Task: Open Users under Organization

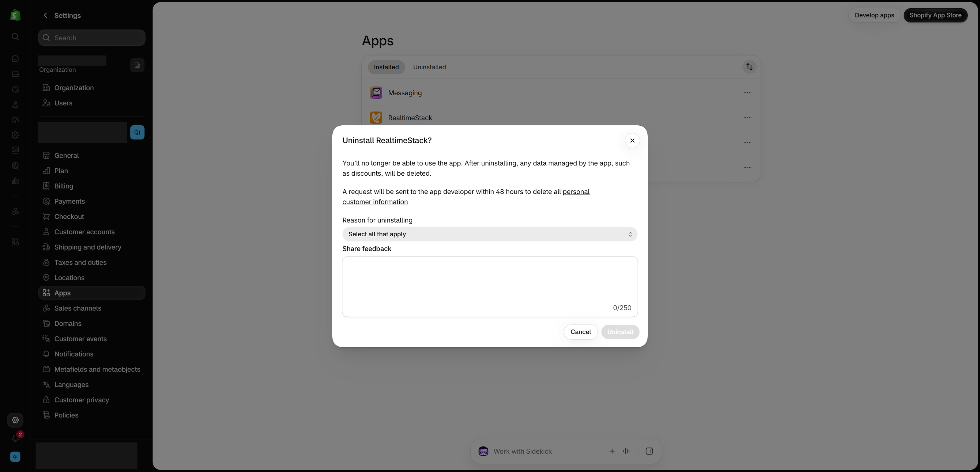Action: [x=92, y=103]
